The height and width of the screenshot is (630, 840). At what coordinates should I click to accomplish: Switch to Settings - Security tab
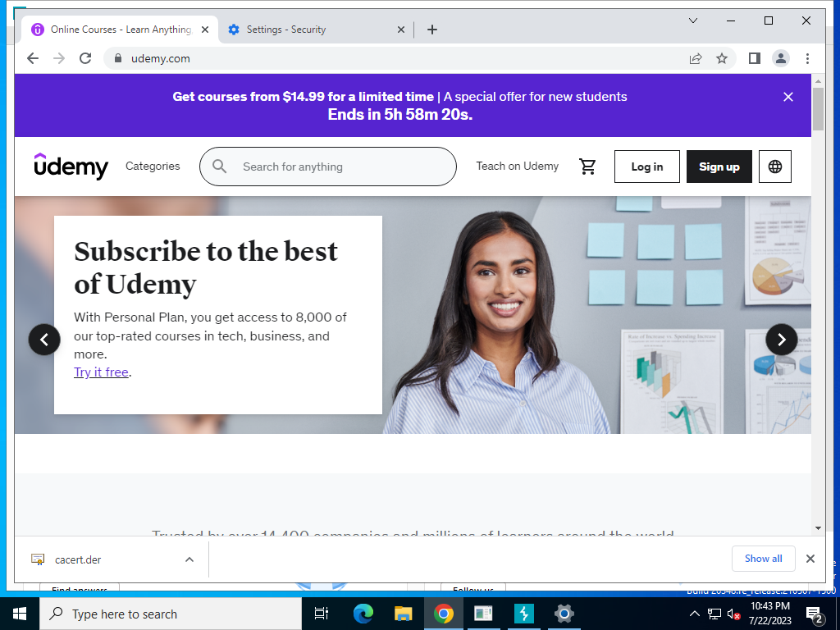pyautogui.click(x=316, y=30)
